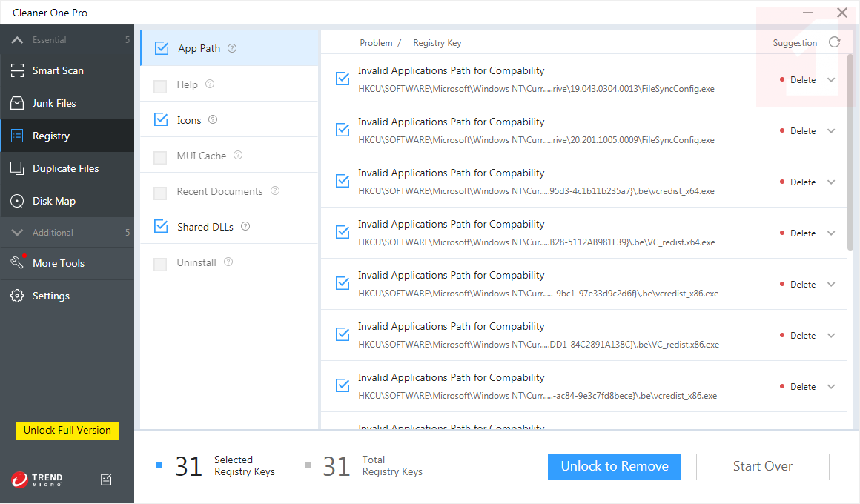
Task: Open the help icon next to Uninstall
Action: point(228,262)
